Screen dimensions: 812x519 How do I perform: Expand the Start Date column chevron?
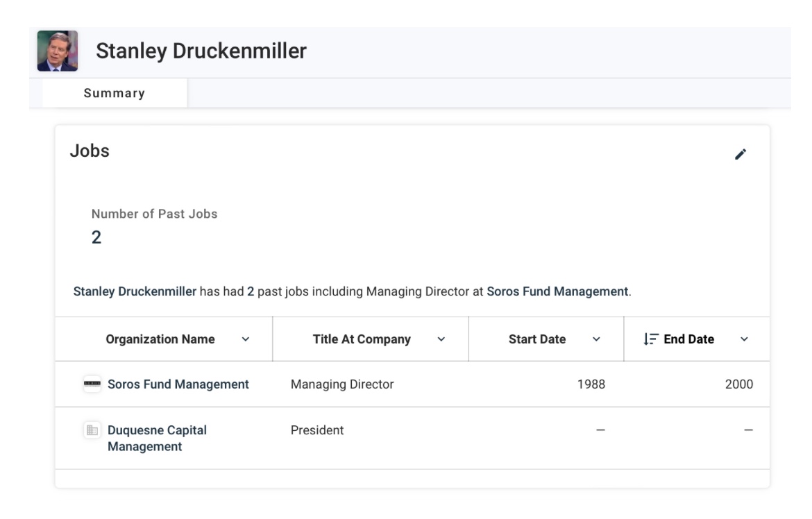(x=596, y=339)
